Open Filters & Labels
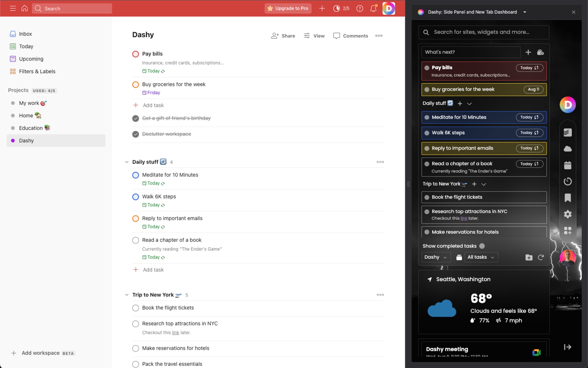Screen dimensions: 588x368 32,71
